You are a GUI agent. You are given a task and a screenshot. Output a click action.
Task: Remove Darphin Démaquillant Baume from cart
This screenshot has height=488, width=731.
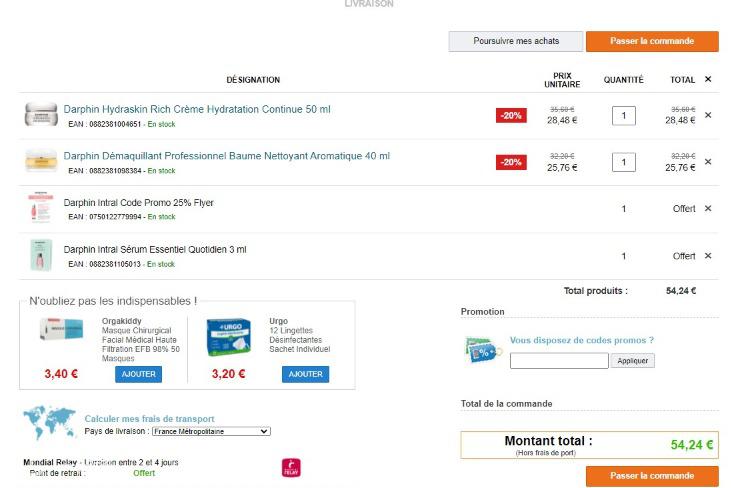[x=708, y=162]
